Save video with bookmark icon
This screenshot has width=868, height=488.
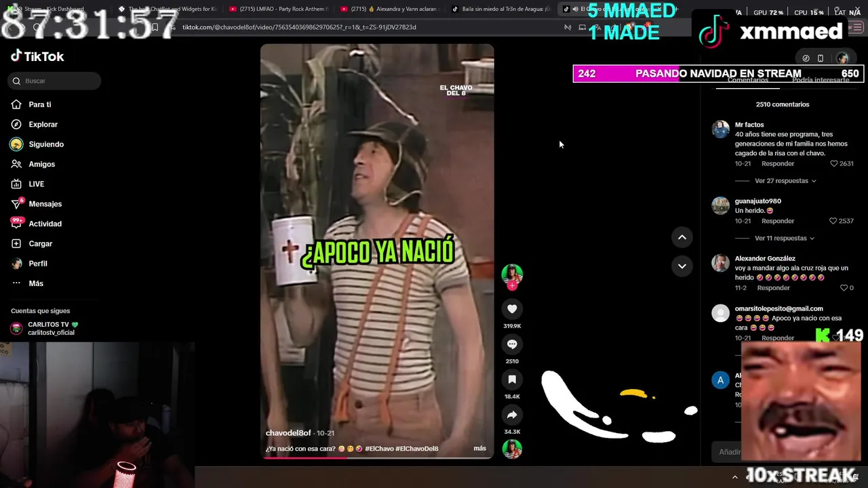pos(512,380)
